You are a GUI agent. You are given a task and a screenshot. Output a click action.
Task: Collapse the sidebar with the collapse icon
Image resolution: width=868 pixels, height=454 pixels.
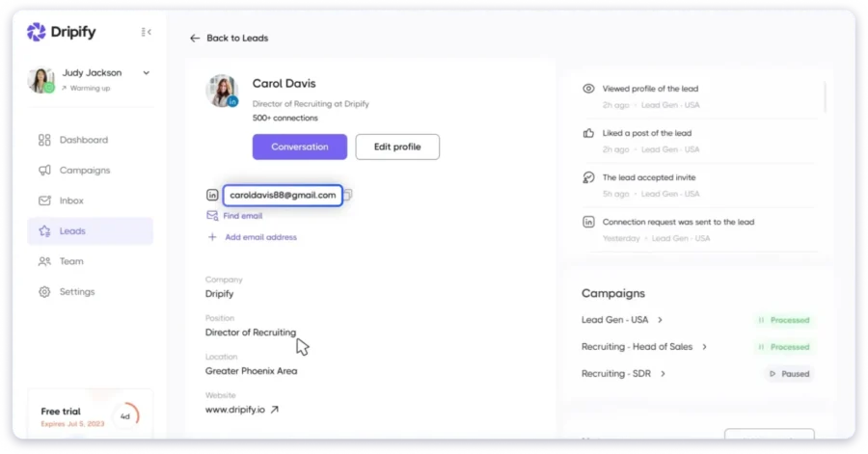pyautogui.click(x=147, y=32)
